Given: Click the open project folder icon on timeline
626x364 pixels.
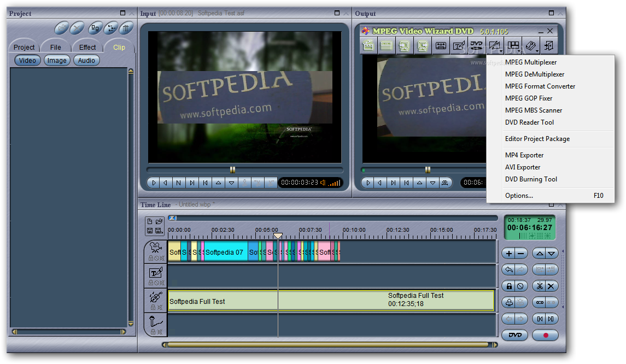Looking at the screenshot, I should pos(159,221).
